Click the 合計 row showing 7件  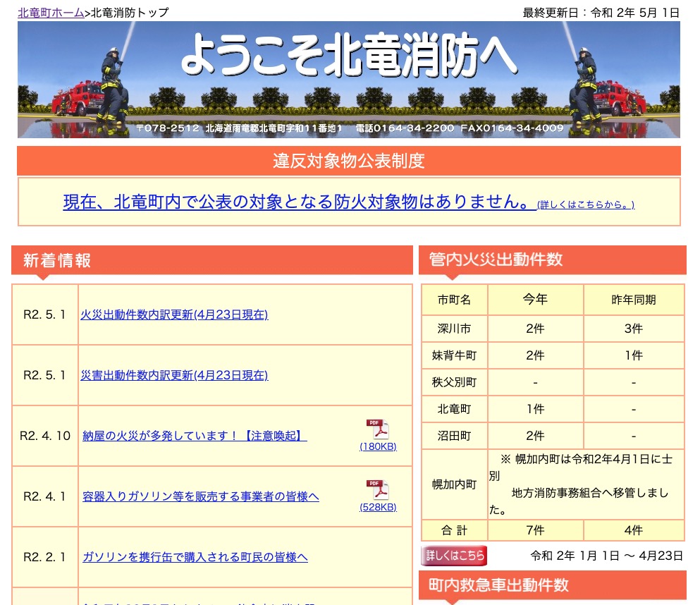pyautogui.click(x=534, y=530)
